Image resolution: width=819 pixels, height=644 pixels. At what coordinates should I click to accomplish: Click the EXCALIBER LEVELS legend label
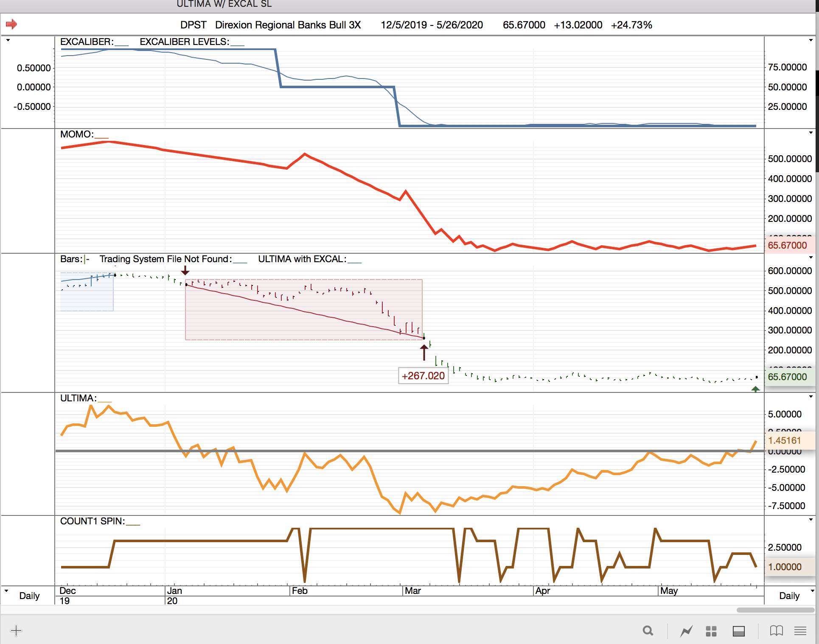184,42
